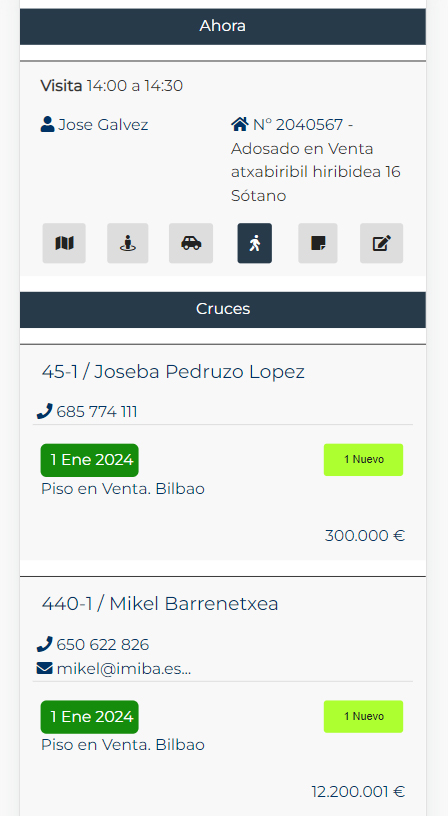Click the envelope icon for mikel@imiba.es

(x=45, y=668)
